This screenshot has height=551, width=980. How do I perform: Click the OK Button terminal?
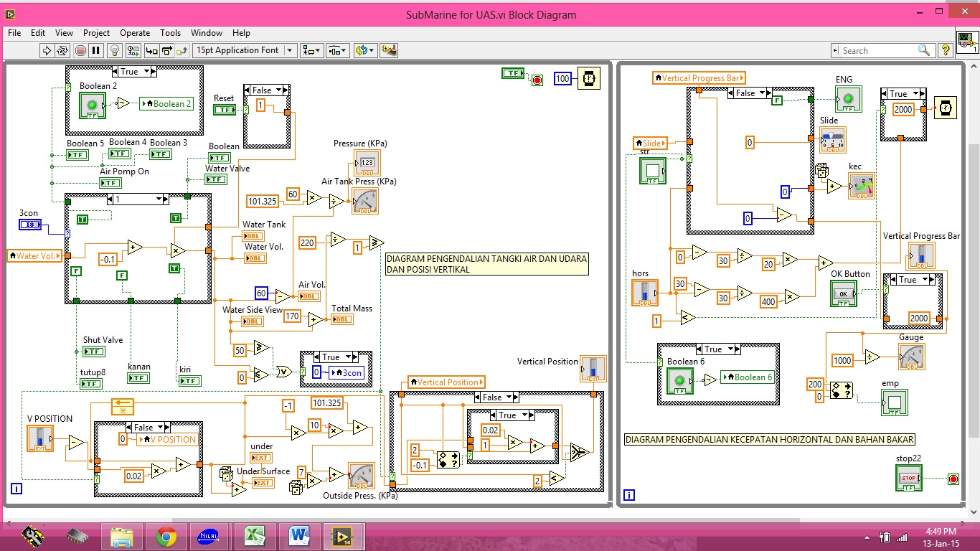point(844,293)
